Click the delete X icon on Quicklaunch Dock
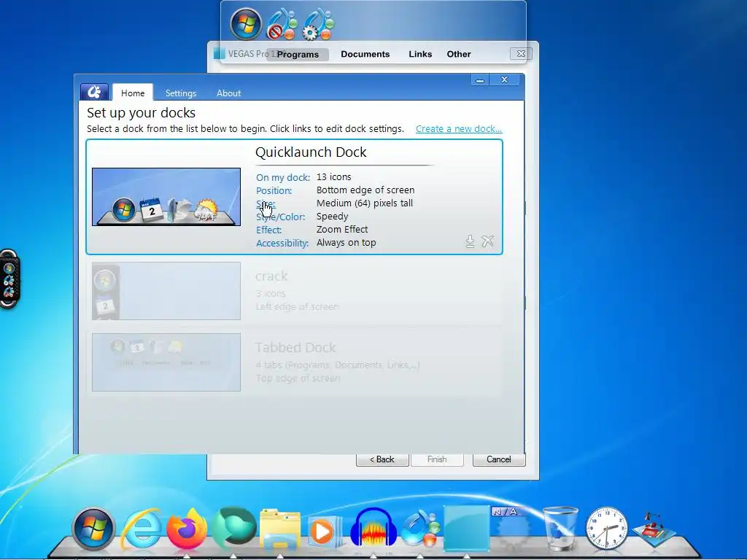This screenshot has height=560, width=747. tap(487, 241)
